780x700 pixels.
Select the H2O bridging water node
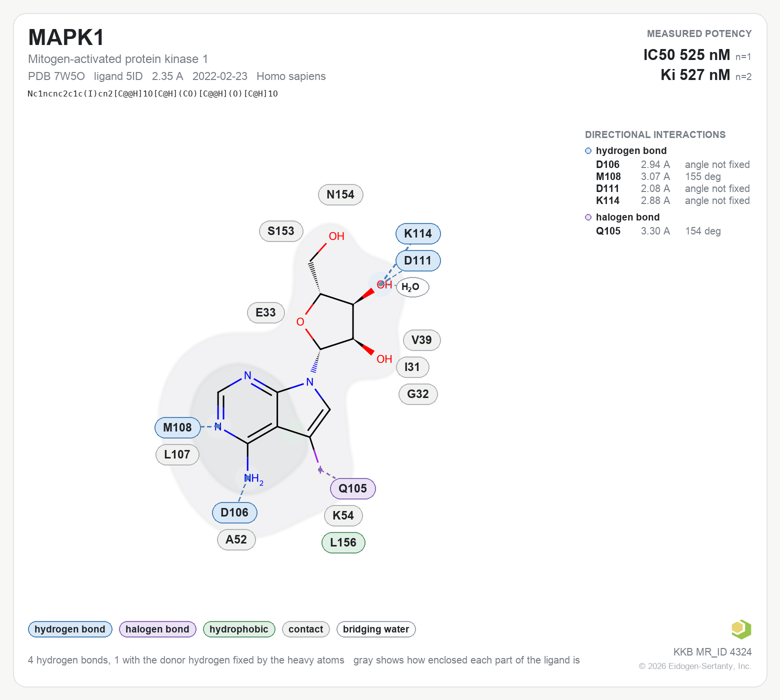[412, 287]
